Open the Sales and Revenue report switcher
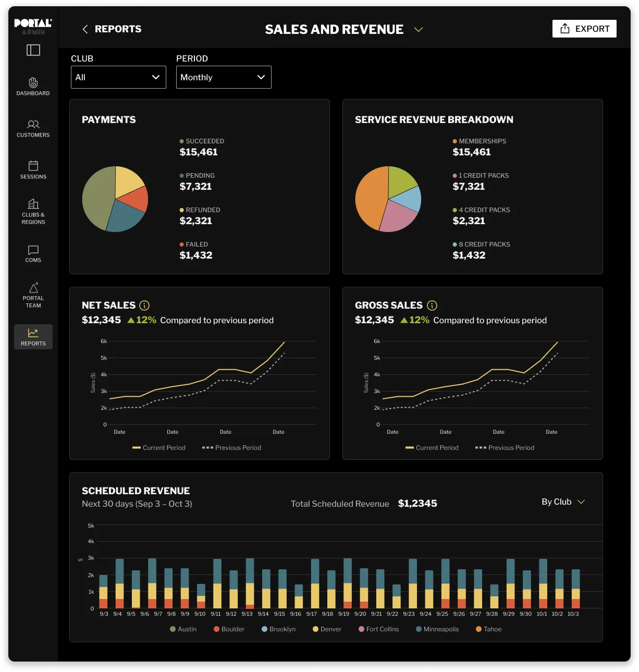The width and height of the screenshot is (639, 672). pyautogui.click(x=419, y=30)
